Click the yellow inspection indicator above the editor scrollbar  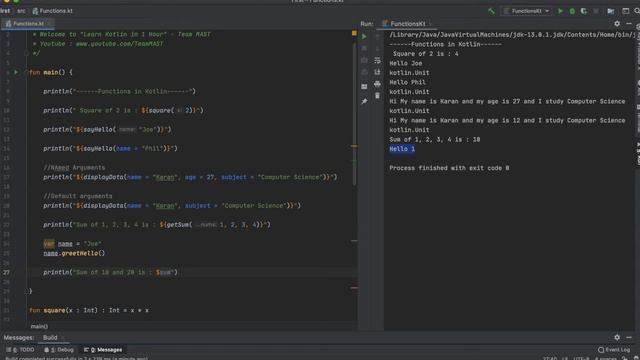coord(354,33)
